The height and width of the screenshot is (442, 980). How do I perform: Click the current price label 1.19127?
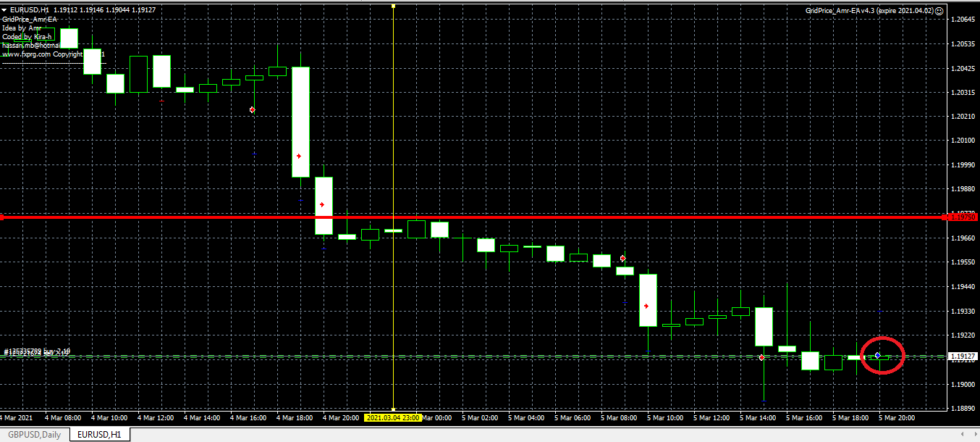[x=962, y=356]
